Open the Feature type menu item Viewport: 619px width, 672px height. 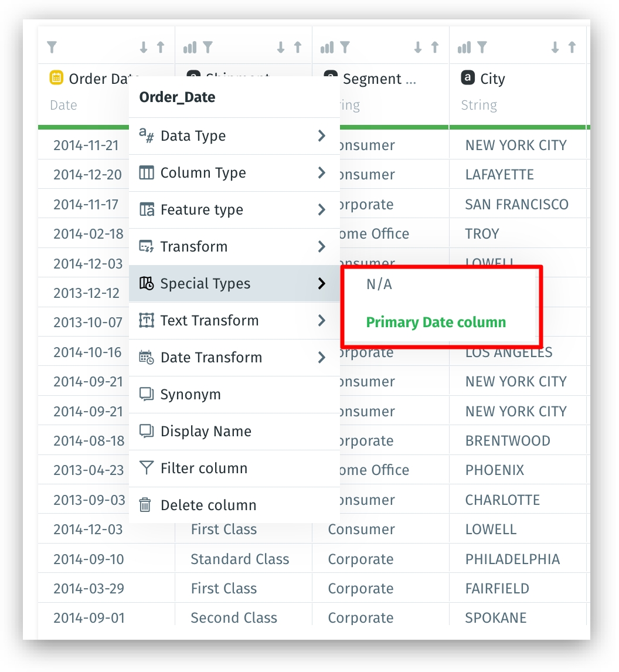pyautogui.click(x=202, y=210)
